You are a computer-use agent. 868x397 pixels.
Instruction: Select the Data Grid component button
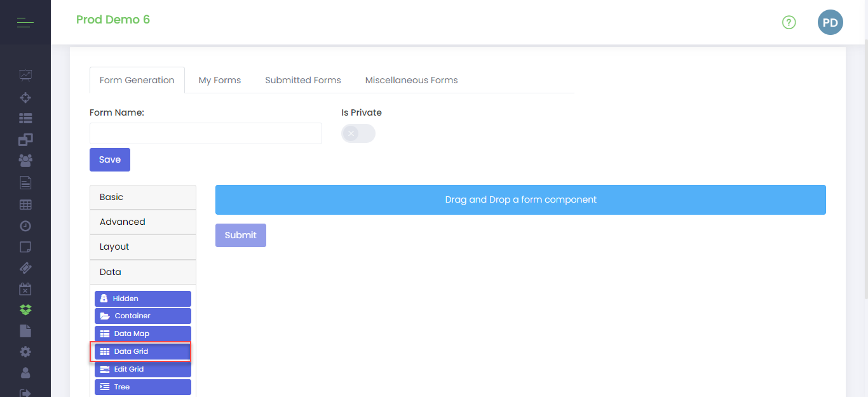tap(143, 351)
